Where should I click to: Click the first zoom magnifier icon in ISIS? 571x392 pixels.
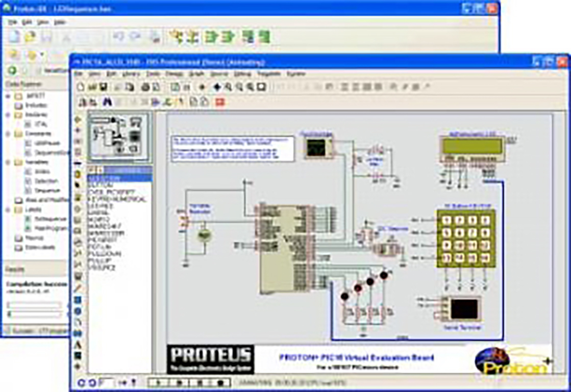coord(228,87)
